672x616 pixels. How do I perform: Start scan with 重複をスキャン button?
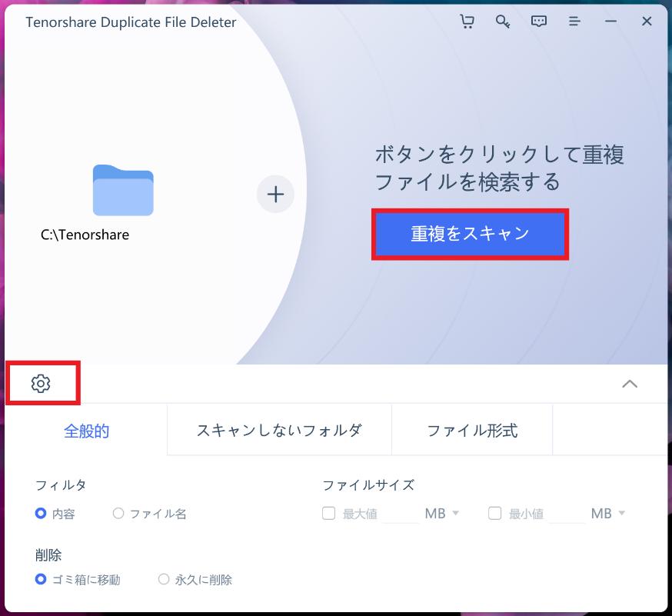point(470,234)
